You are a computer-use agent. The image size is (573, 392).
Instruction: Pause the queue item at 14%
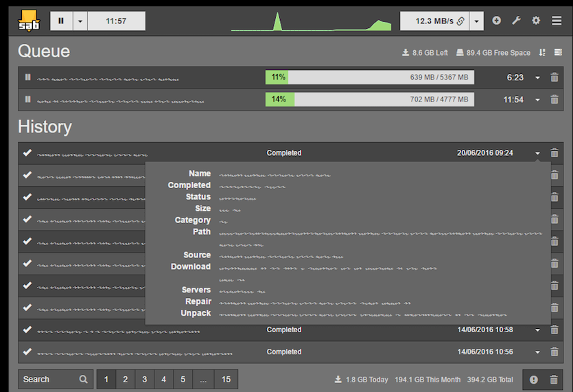coord(27,100)
